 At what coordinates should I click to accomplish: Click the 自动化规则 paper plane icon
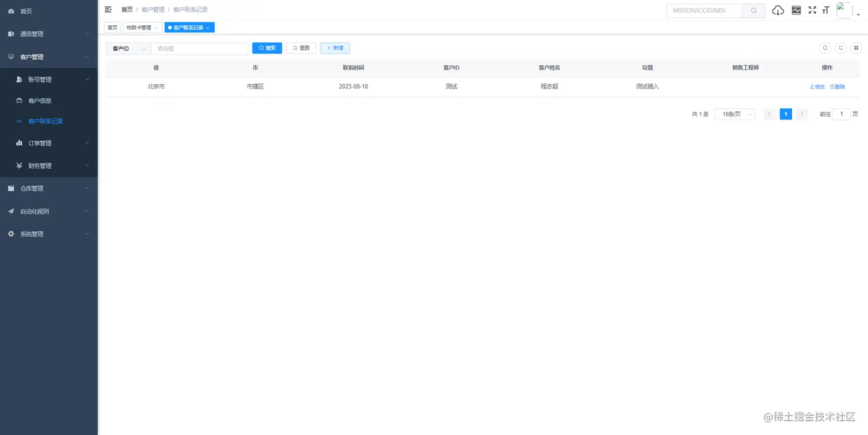[x=11, y=211]
